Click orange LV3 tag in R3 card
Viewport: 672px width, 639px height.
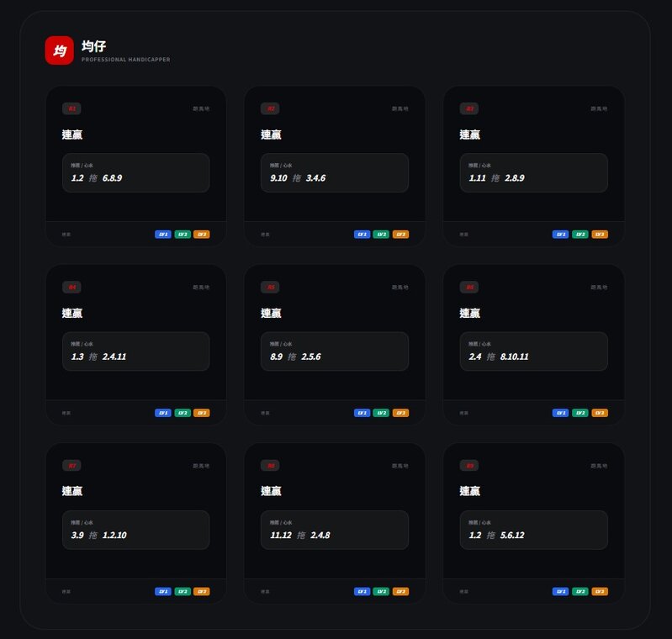600,235
